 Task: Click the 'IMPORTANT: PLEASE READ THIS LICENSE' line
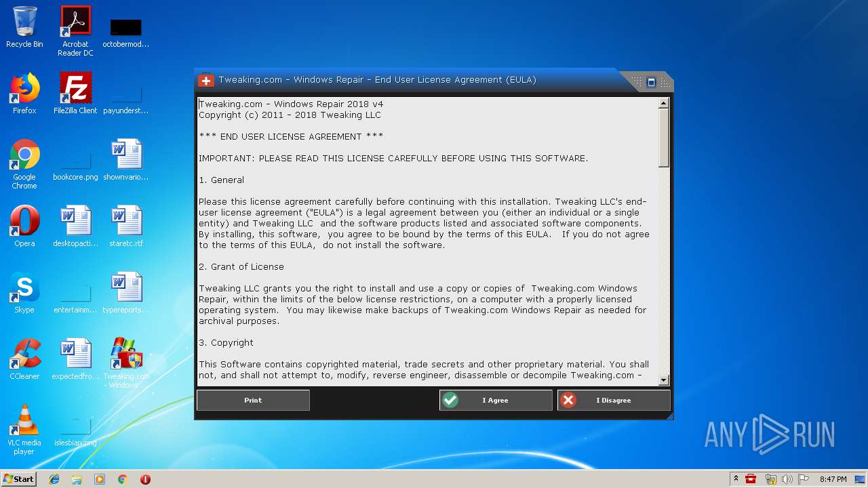pos(393,158)
